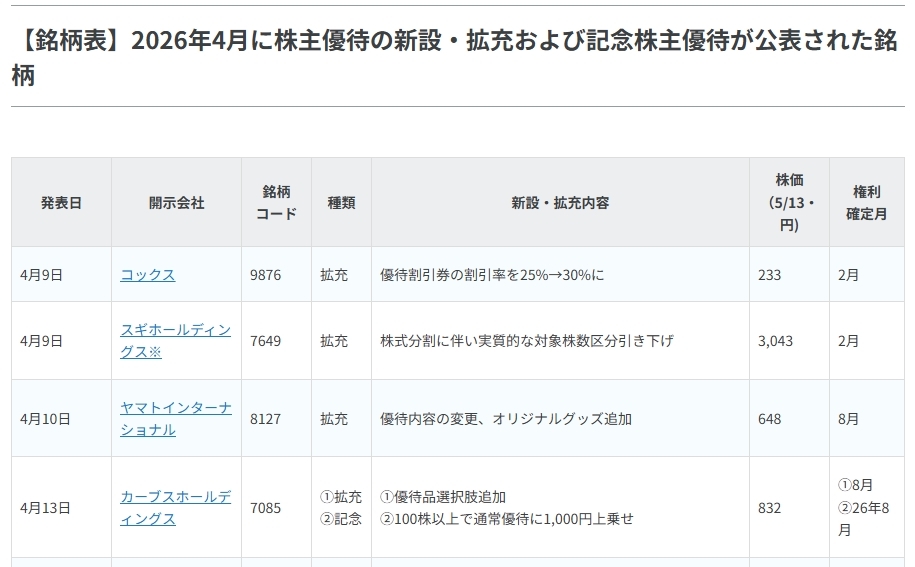Click 拡充 type in the コックス row

click(334, 275)
